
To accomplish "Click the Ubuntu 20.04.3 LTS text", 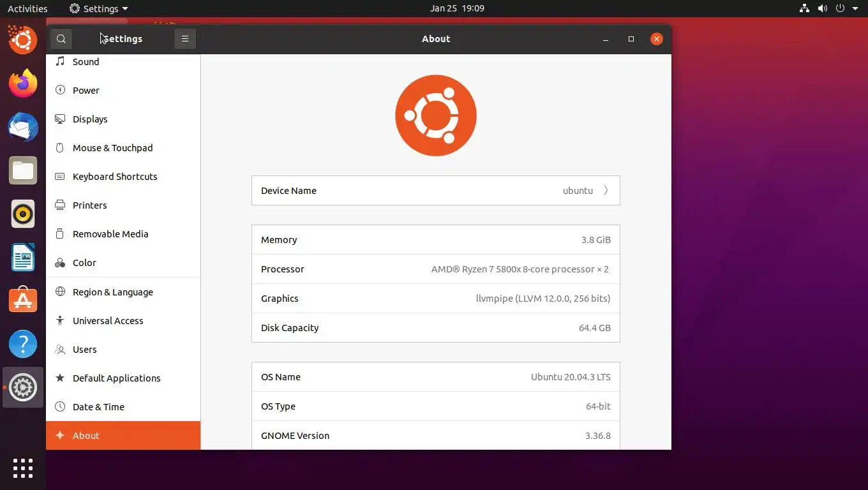I will click(571, 377).
